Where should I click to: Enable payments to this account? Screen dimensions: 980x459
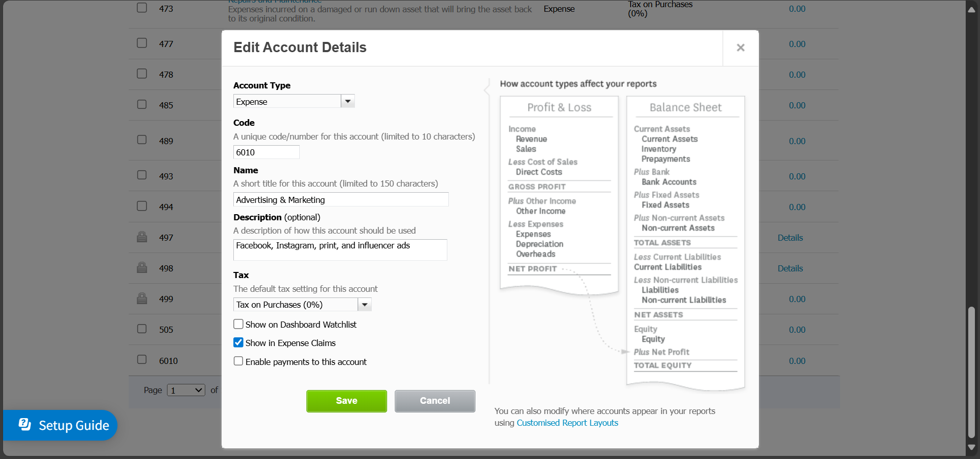[238, 361]
